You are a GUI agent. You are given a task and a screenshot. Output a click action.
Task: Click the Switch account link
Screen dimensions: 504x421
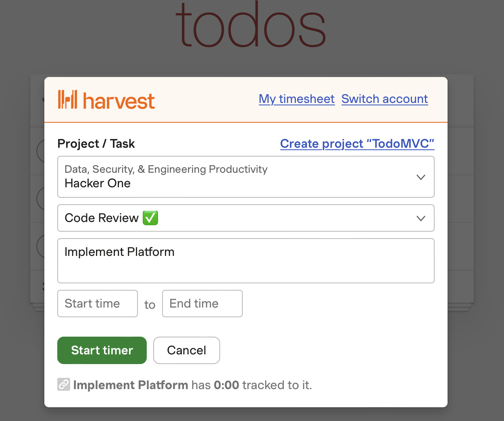pos(384,99)
